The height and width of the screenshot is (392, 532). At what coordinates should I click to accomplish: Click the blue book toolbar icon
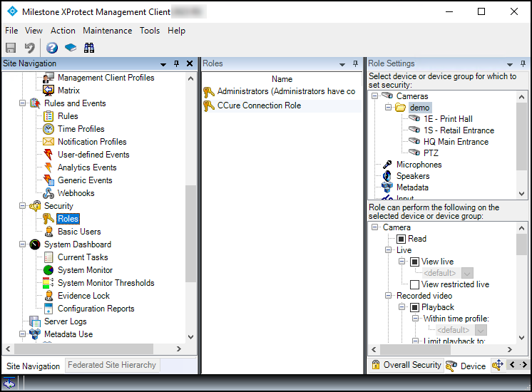point(71,48)
